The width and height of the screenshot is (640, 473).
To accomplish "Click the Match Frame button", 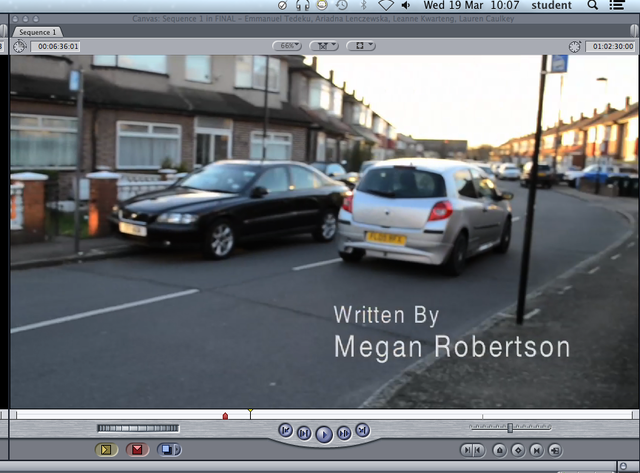I will (555, 450).
